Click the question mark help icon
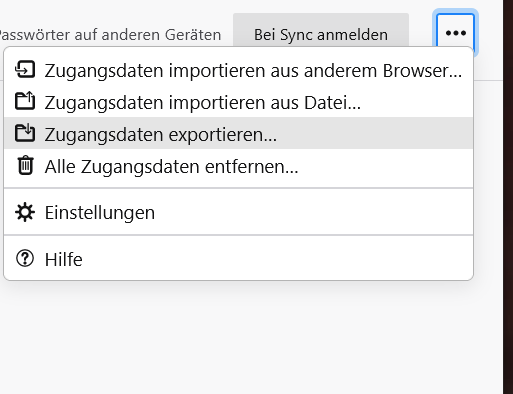This screenshot has width=513, height=394. [x=25, y=258]
